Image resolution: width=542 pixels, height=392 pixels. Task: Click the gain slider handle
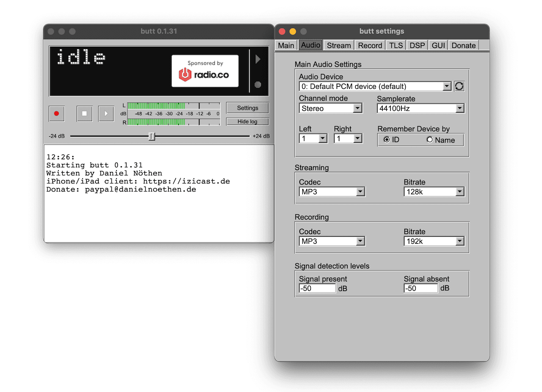click(152, 136)
